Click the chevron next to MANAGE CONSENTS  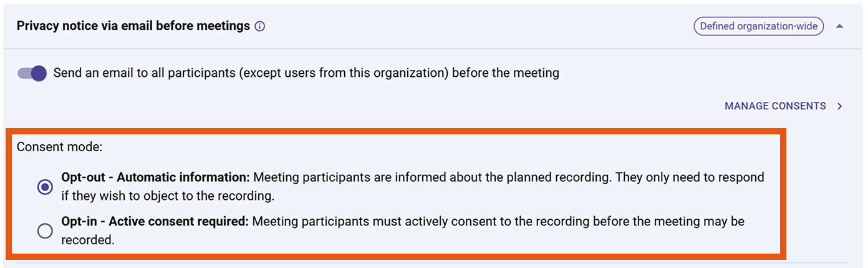[x=840, y=106]
